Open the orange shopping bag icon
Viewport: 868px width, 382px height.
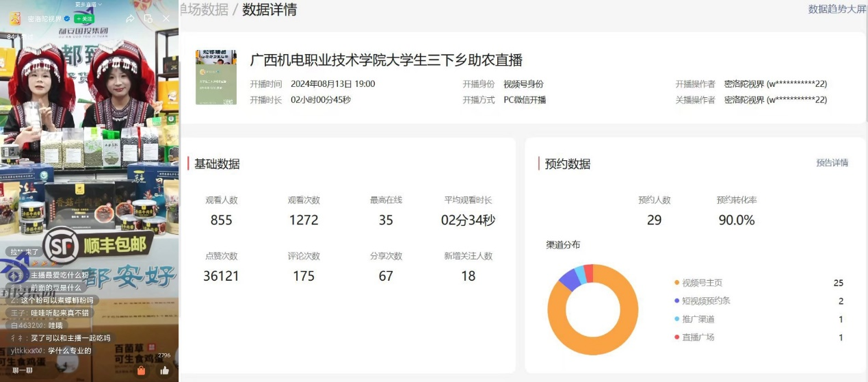tap(141, 370)
